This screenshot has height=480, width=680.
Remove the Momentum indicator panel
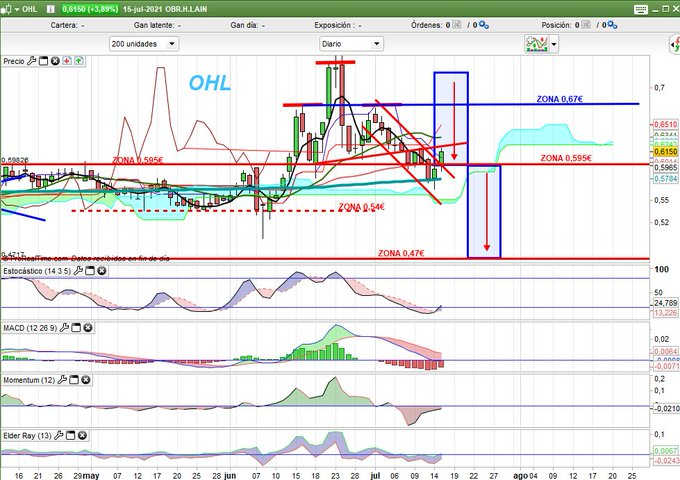[x=86, y=380]
